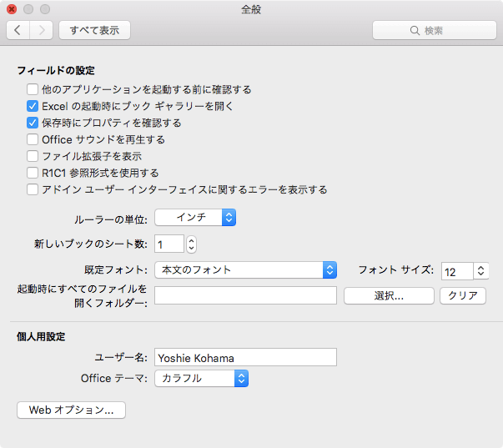The height and width of the screenshot is (448, 503).
Task: Click the back navigation arrow
Action: coord(18,30)
